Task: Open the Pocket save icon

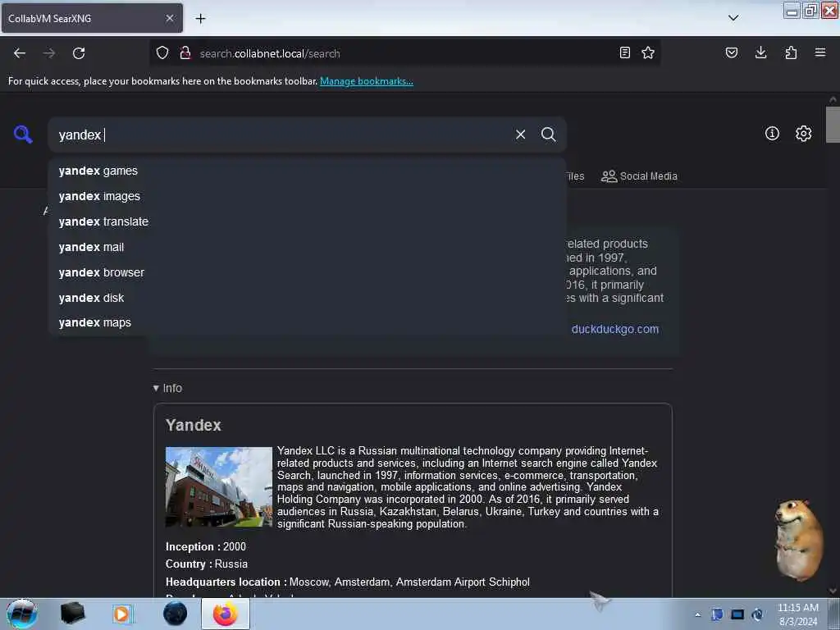Action: (732, 53)
